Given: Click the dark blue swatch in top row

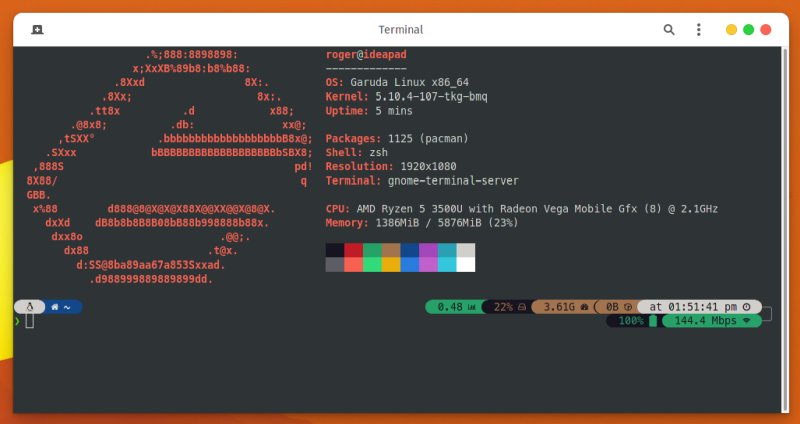Looking at the screenshot, I should (x=410, y=251).
